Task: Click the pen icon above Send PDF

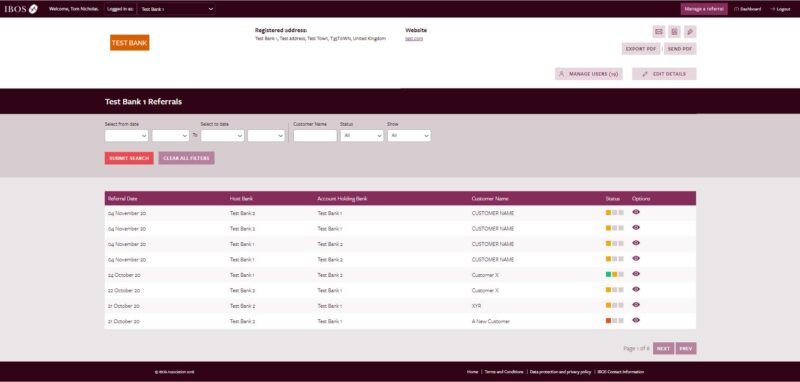Action: tap(690, 32)
